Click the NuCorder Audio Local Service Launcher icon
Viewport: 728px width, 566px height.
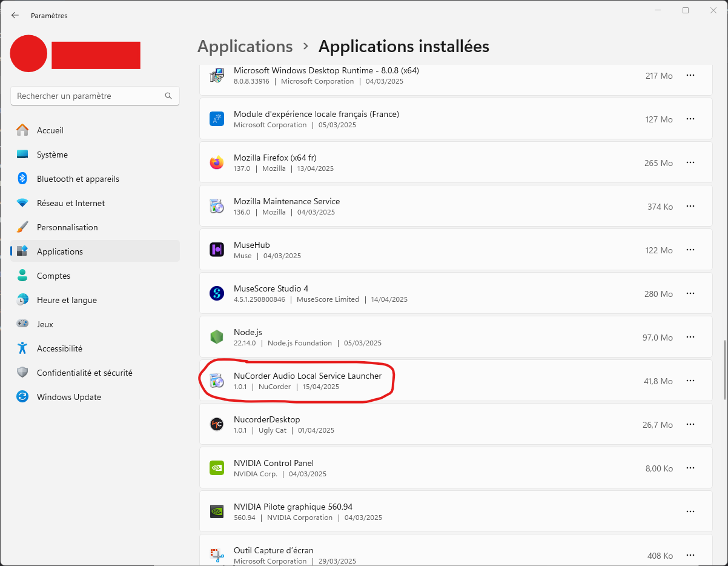[x=217, y=381]
